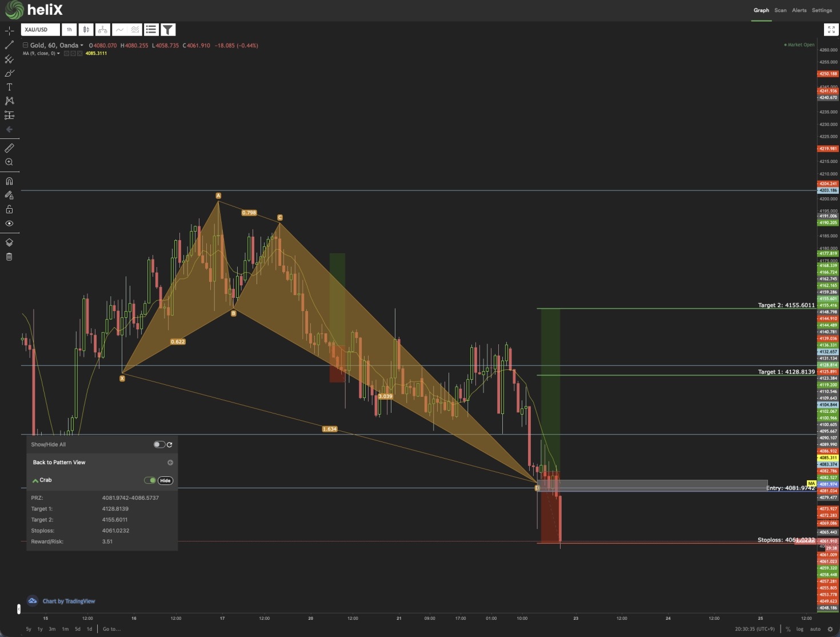The image size is (840, 637).
Task: Toggle the Crab pattern switch
Action: (150, 480)
